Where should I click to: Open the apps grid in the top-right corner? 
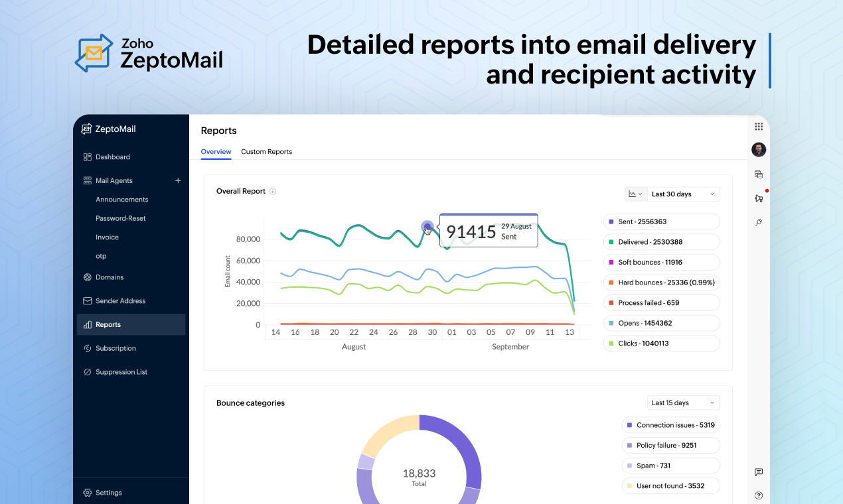coord(759,126)
